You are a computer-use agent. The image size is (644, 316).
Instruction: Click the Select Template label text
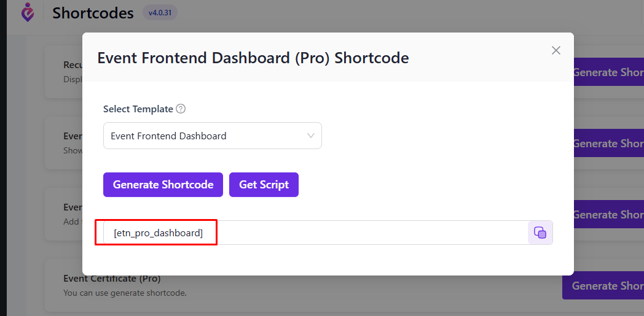pyautogui.click(x=138, y=109)
